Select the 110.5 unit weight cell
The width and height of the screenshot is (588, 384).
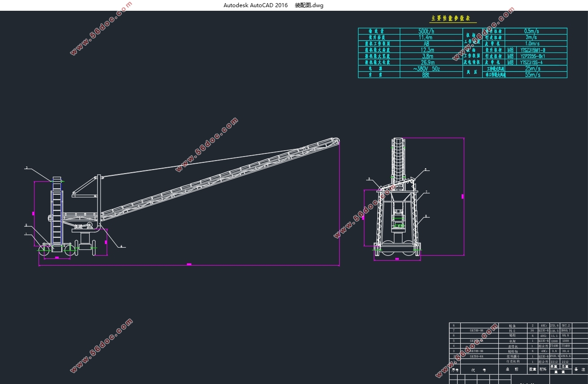click(x=554, y=331)
